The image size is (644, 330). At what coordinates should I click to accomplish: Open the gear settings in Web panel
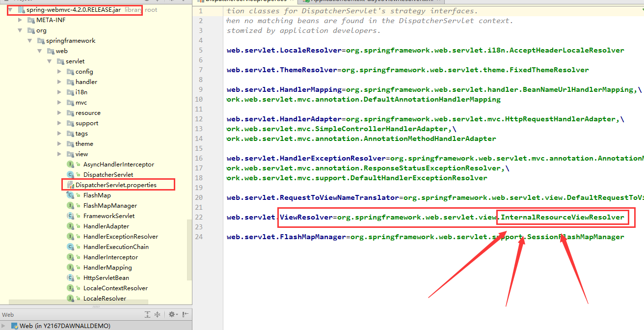[173, 314]
